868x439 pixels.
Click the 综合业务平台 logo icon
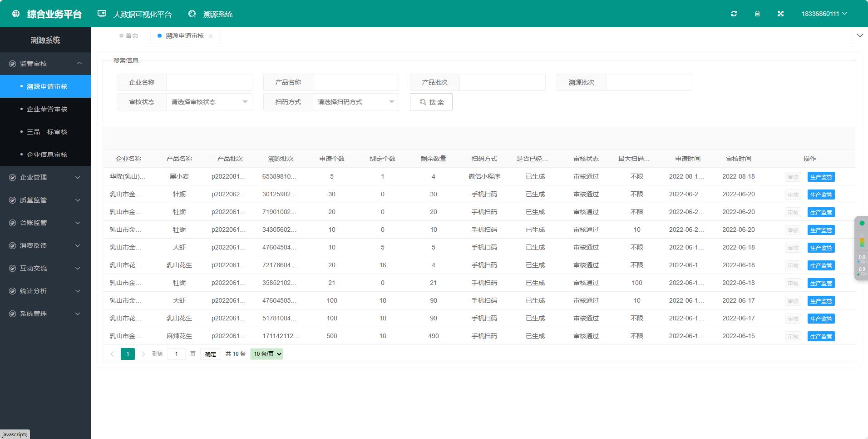[x=16, y=14]
